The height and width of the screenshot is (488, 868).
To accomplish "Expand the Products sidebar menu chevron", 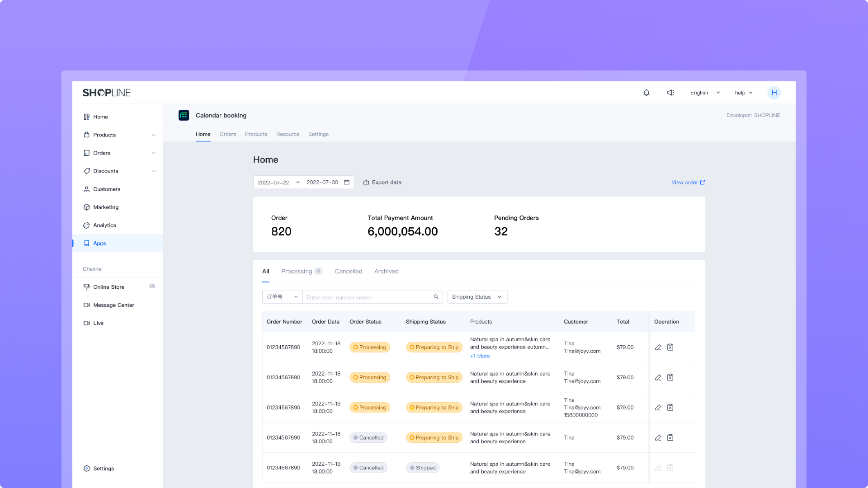I will click(x=154, y=135).
